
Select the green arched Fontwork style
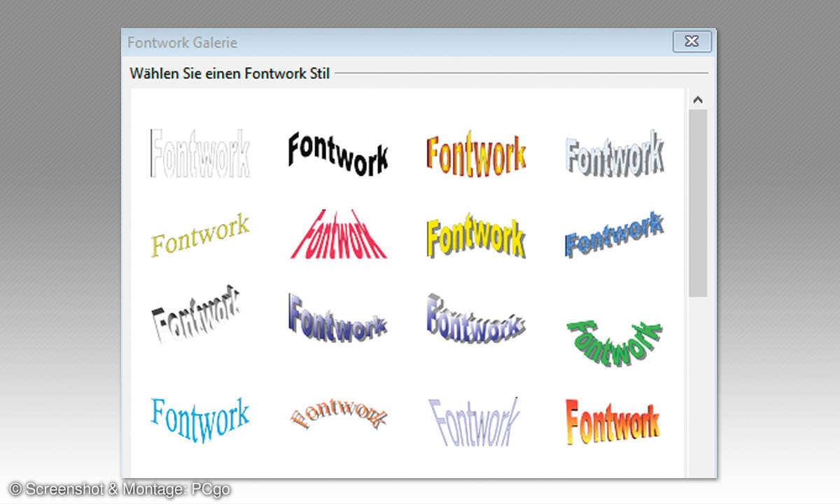coord(615,343)
